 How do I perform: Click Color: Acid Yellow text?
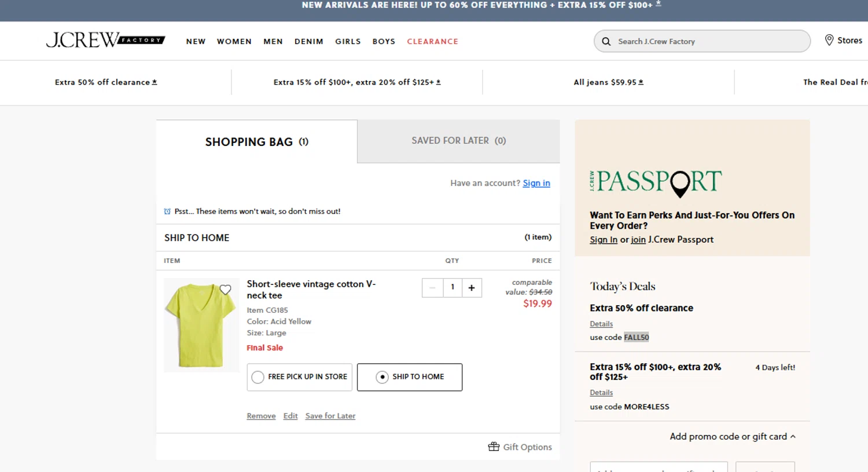point(279,321)
